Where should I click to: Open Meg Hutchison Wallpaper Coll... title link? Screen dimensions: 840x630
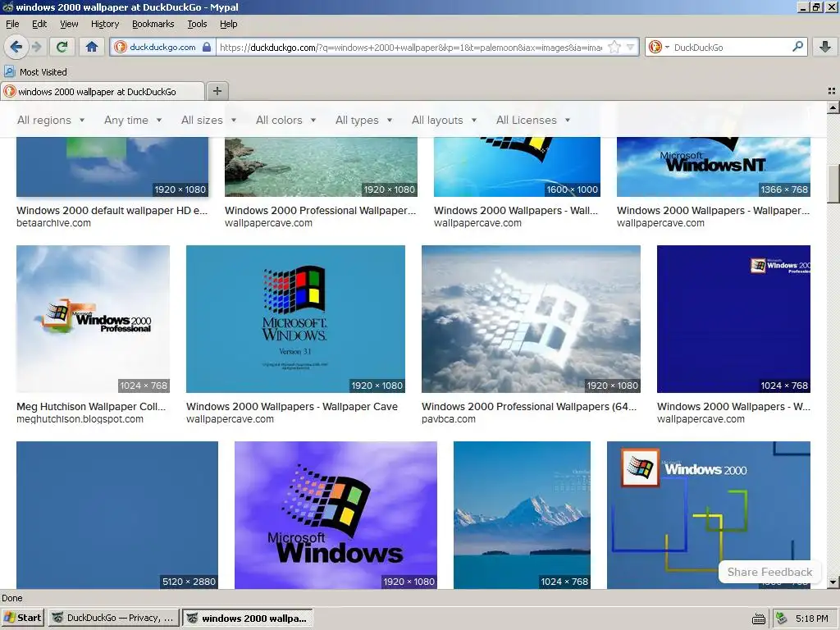[91, 407]
